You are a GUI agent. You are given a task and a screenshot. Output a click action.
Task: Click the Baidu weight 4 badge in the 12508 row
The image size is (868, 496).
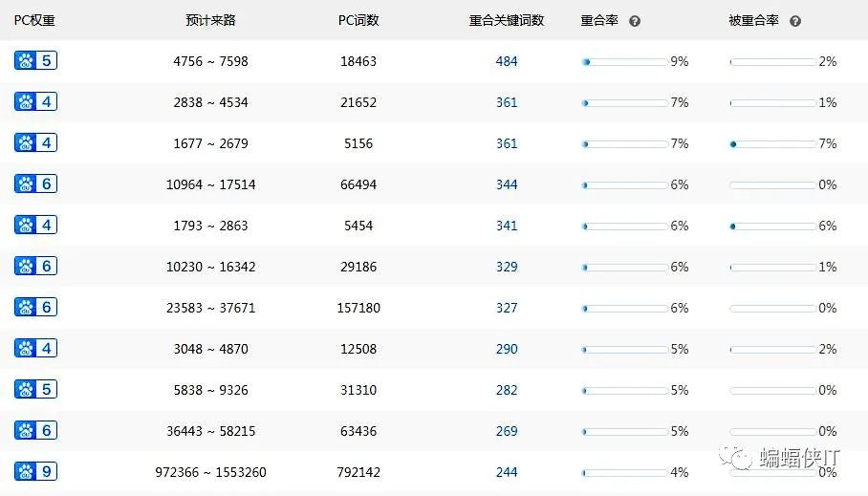tap(35, 348)
